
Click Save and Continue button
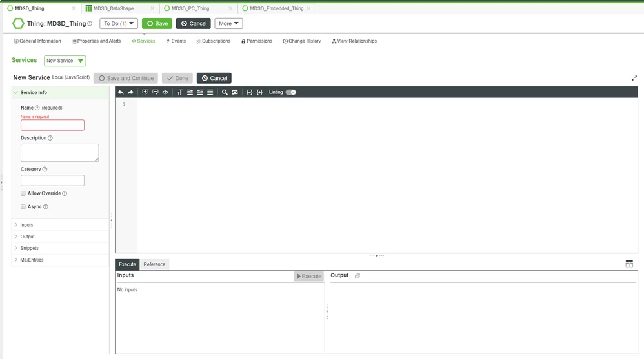126,78
